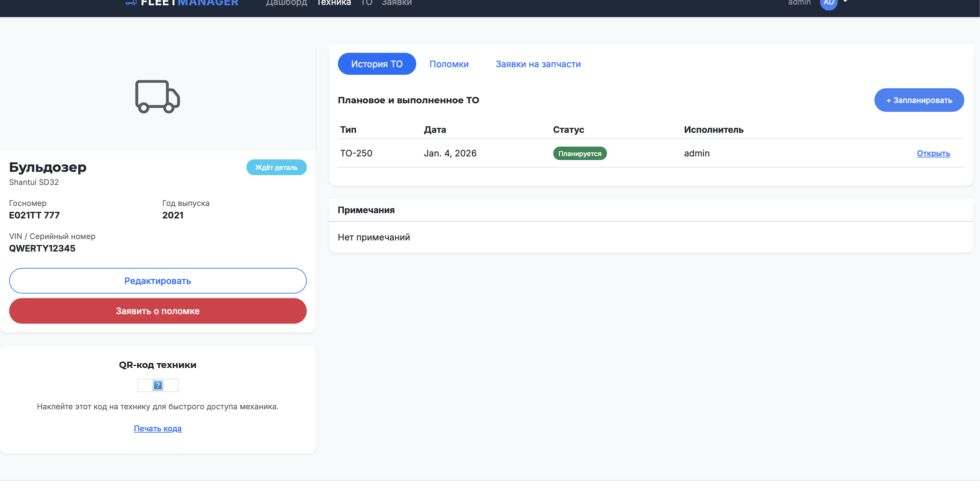
Task: Click the FleetManager logo in navbar
Action: click(182, 3)
